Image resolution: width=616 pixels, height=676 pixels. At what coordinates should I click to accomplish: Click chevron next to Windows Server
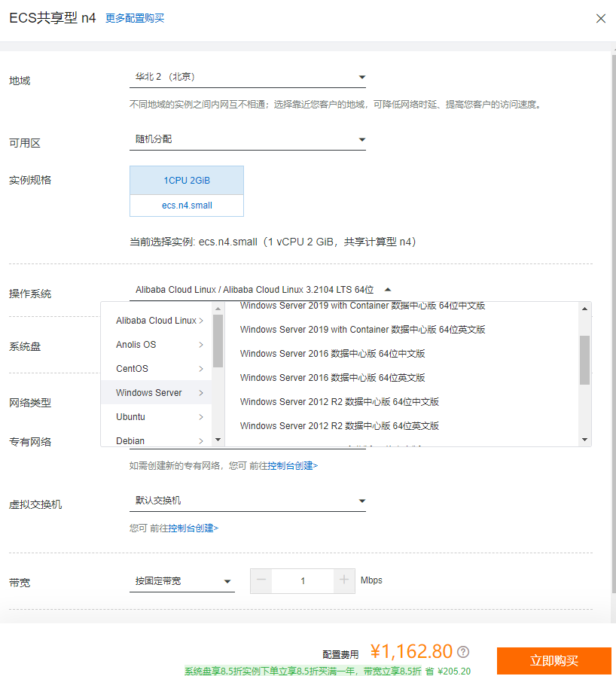click(201, 393)
